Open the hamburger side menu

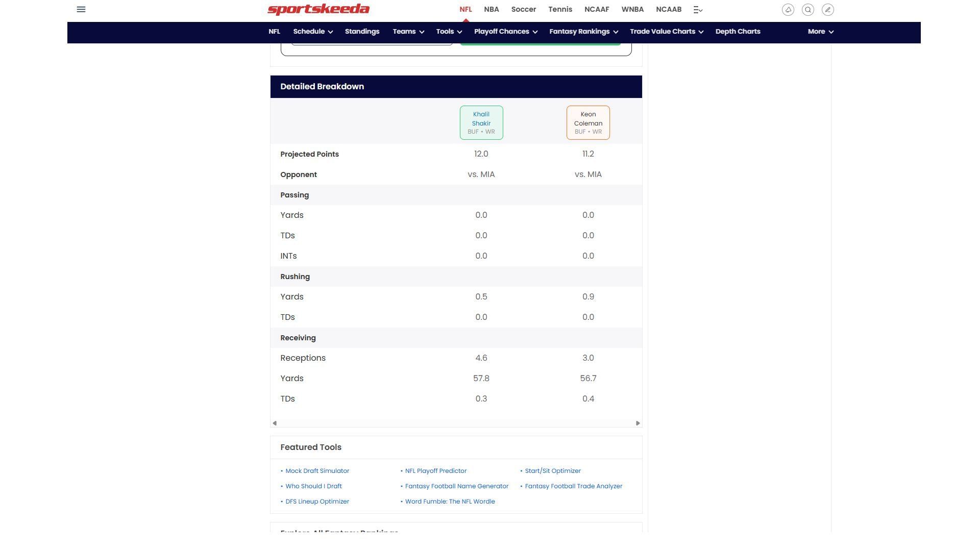pyautogui.click(x=81, y=9)
